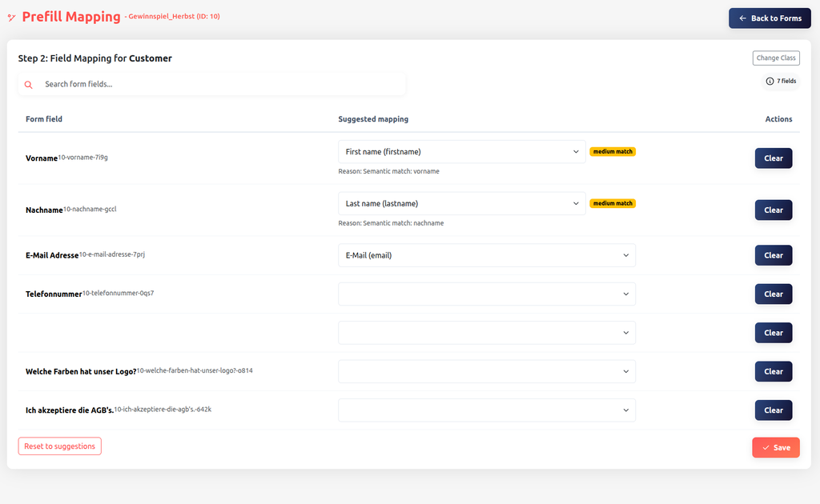Click the Reason: Semantic match: vorname text
The image size is (820, 504).
388,171
